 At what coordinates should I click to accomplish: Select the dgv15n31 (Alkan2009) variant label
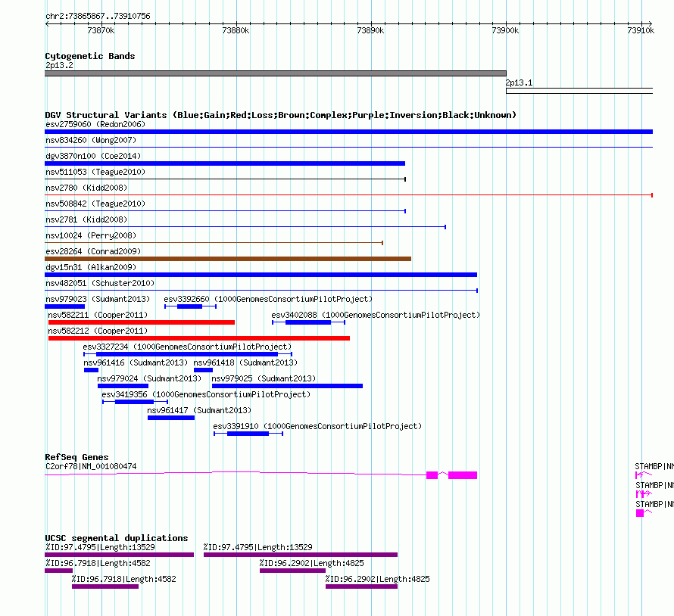click(91, 267)
